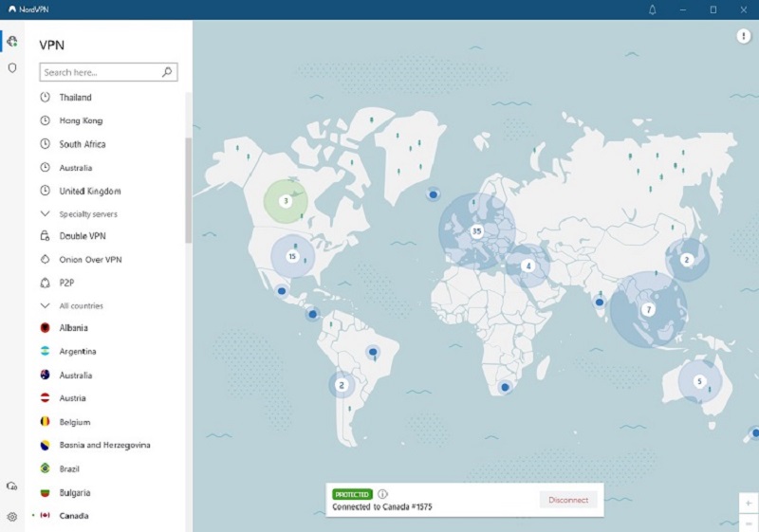Select the Southeast Asia map cluster 7
Image resolution: width=759 pixels, height=532 pixels.
point(649,309)
